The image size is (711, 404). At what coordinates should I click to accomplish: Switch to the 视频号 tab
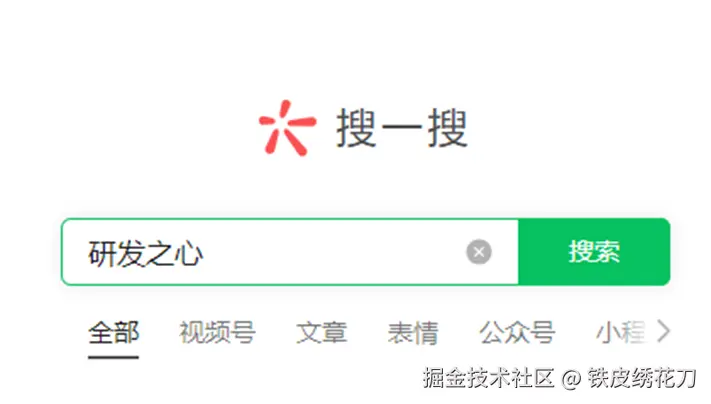tap(217, 332)
